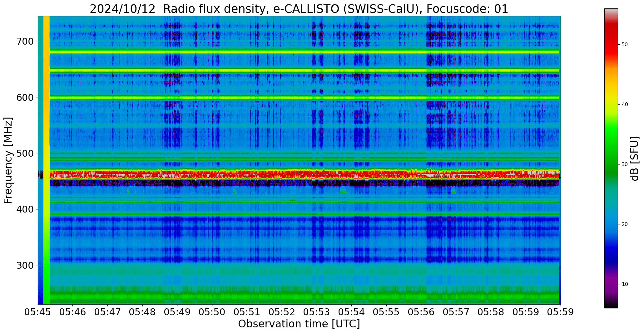644x333 pixels.
Task: Click the red region of the colorbar
Action: (611, 41)
